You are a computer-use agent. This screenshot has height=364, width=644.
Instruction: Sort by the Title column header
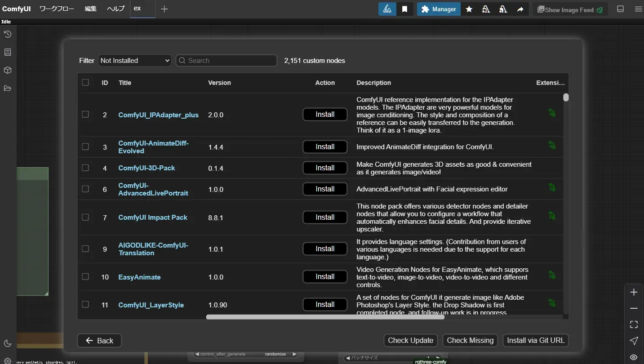click(125, 83)
